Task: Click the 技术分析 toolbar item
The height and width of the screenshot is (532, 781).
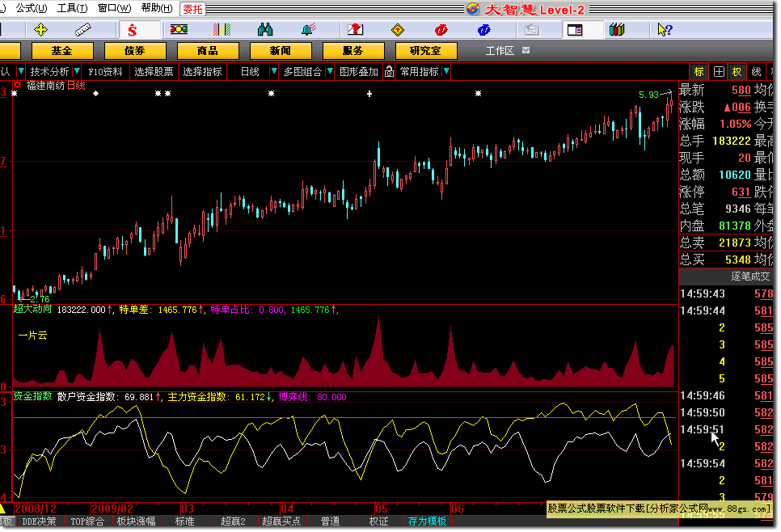Action: [x=49, y=72]
